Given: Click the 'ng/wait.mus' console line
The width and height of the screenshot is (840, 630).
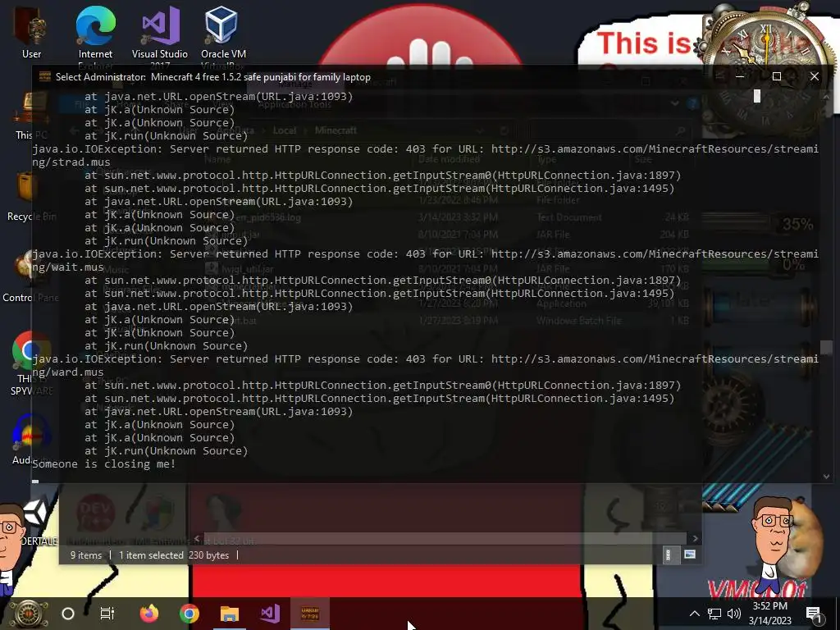Looking at the screenshot, I should click(68, 267).
